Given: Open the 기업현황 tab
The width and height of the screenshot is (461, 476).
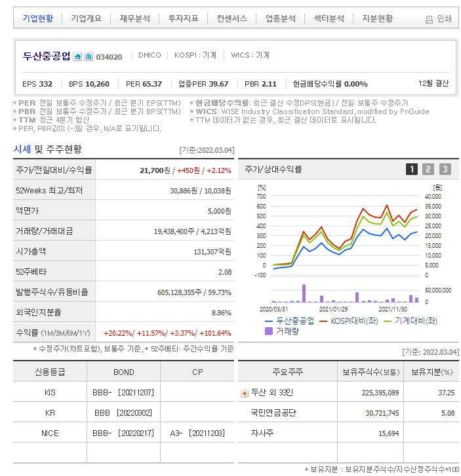Looking at the screenshot, I should pyautogui.click(x=38, y=18).
